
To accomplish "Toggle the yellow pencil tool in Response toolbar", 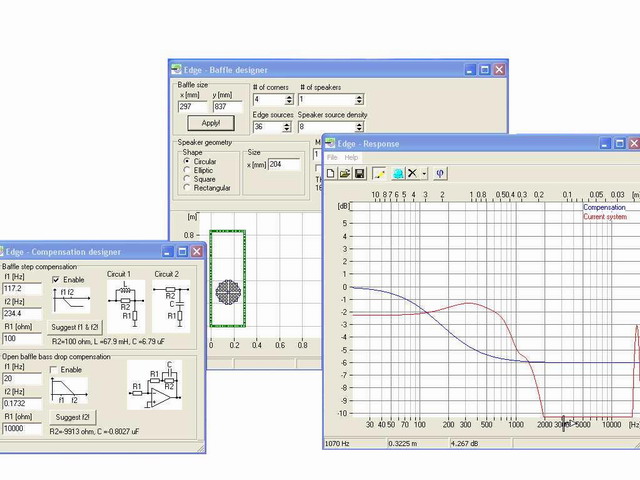I will [380, 173].
